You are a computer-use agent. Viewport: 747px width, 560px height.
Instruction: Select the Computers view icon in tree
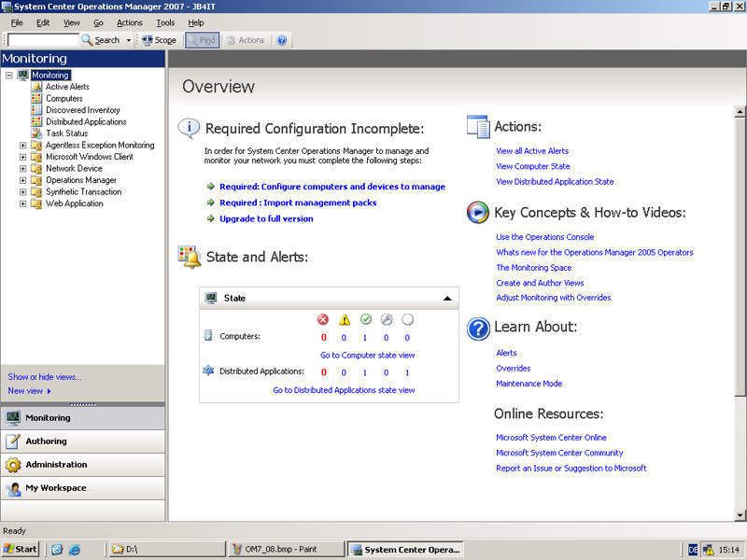click(x=36, y=98)
